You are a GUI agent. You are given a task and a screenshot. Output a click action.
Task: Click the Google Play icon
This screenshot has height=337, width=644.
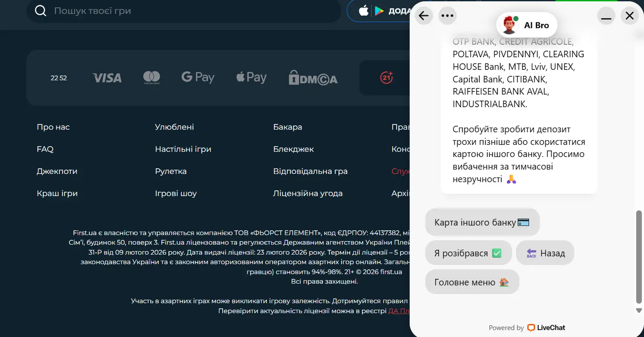379,11
